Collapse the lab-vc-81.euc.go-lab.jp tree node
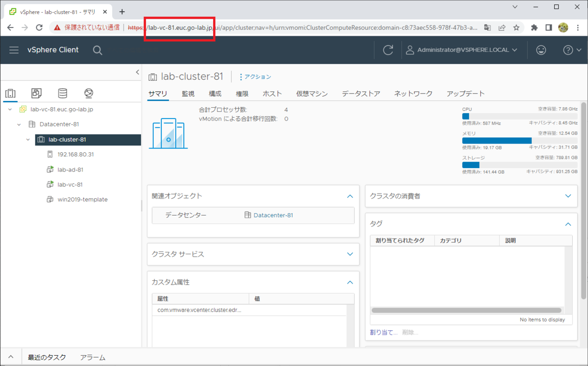588x366 pixels. (x=10, y=110)
